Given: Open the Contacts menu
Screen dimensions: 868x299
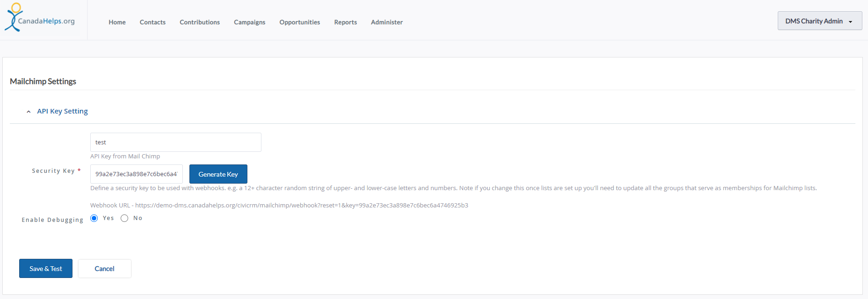Looking at the screenshot, I should click(152, 22).
